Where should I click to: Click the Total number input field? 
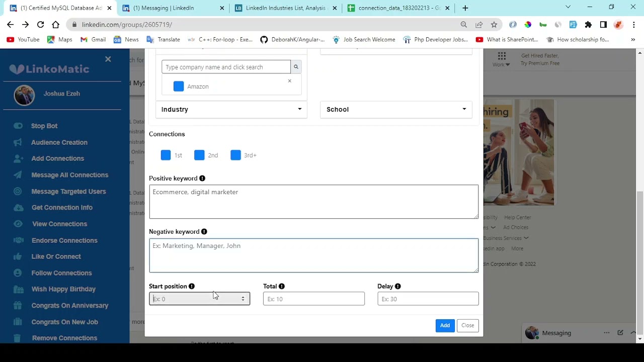[313, 299]
